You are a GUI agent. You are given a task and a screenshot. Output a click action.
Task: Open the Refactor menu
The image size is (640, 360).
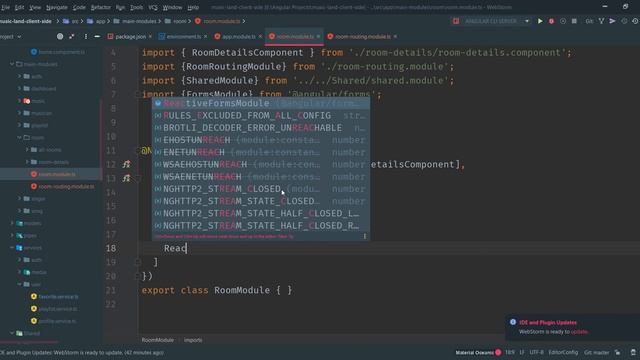pos(100,7)
